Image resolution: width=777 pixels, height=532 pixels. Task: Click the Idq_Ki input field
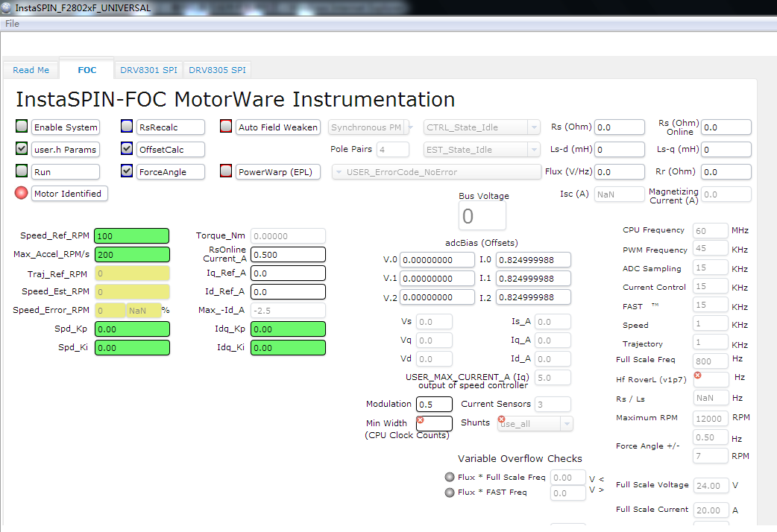pyautogui.click(x=288, y=348)
